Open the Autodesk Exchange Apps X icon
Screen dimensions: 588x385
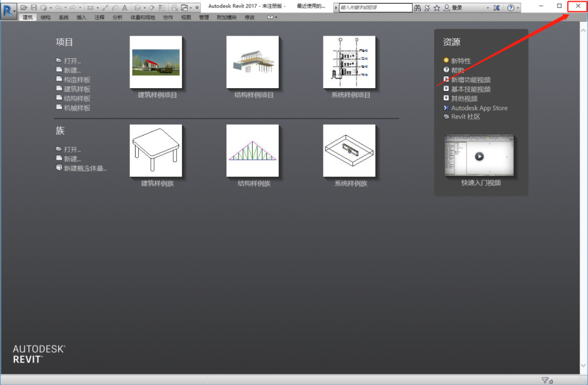(497, 8)
